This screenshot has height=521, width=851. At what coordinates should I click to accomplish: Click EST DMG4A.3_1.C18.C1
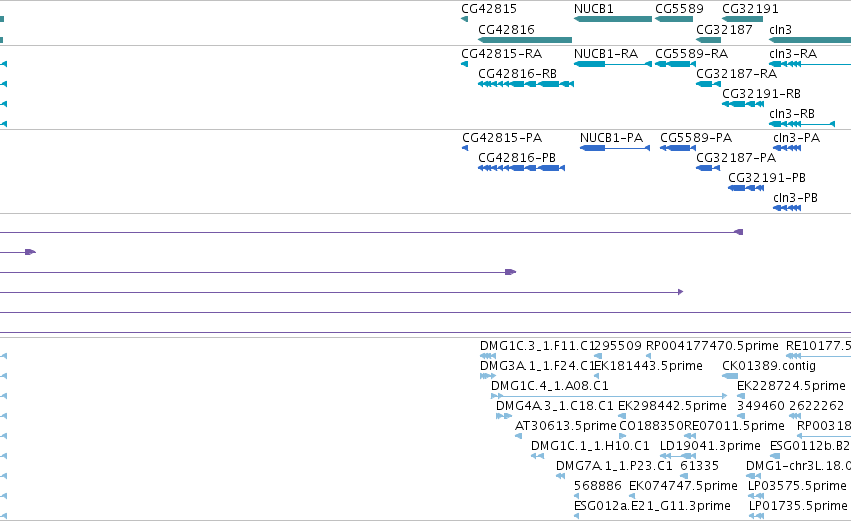554,405
